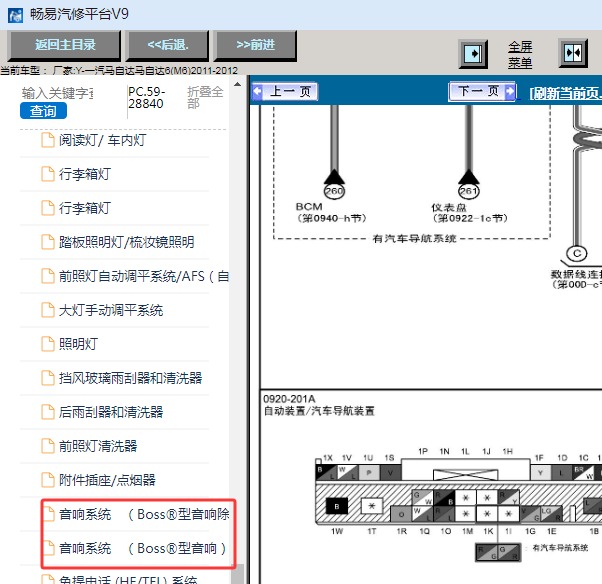Click the document icon for 附件插座/点烟器
The width and height of the screenshot is (602, 584).
48,480
